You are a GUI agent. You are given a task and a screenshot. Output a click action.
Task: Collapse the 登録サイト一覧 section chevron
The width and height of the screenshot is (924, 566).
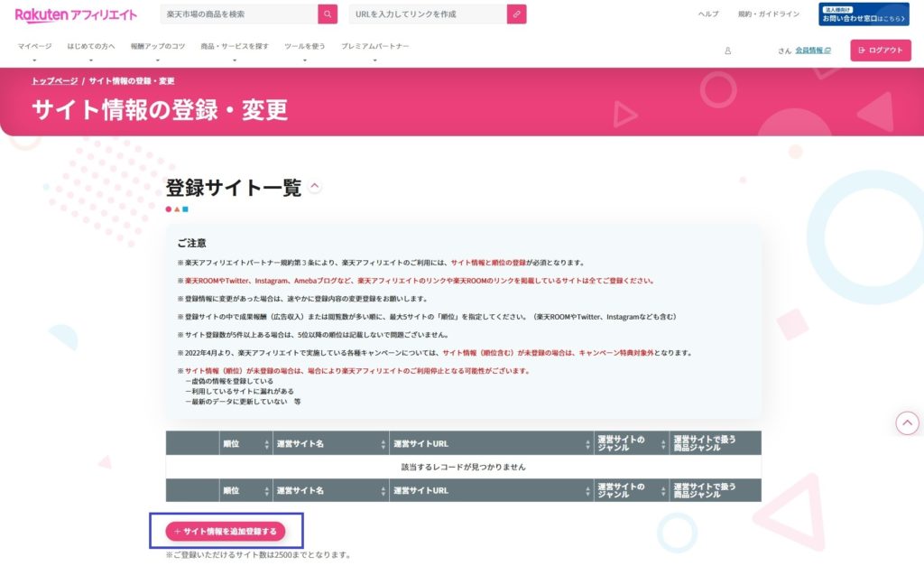pyautogui.click(x=315, y=186)
